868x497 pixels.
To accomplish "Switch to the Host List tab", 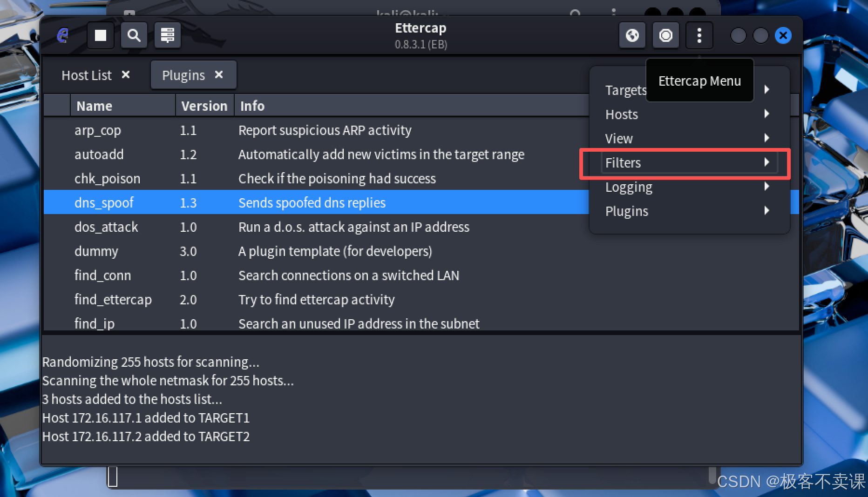I will coord(87,75).
